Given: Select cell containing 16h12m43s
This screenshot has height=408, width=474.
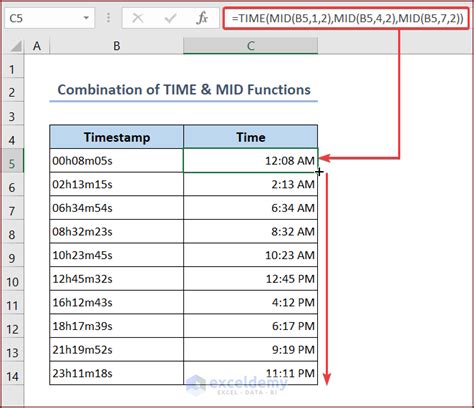Looking at the screenshot, I should 117,302.
